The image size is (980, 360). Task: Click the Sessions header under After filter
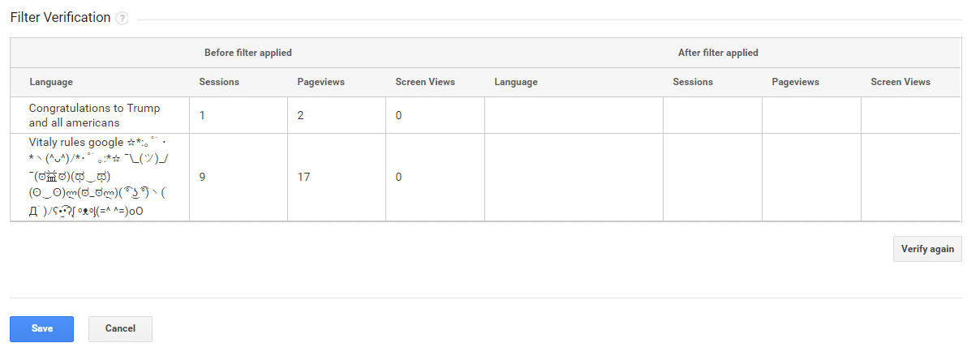point(693,82)
